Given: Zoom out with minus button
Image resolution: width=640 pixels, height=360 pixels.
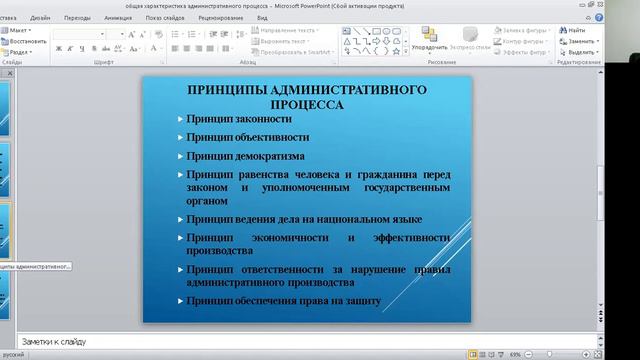Looking at the screenshot, I should pos(528,355).
